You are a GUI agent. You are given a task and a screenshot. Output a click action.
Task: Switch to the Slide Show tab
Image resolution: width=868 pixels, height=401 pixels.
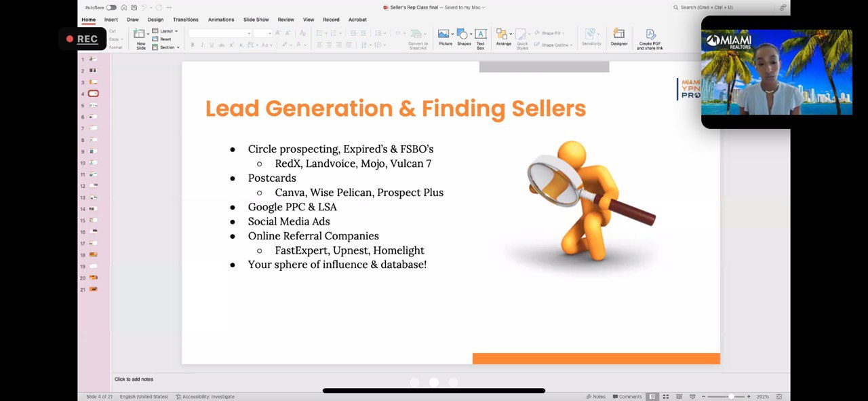coord(256,20)
